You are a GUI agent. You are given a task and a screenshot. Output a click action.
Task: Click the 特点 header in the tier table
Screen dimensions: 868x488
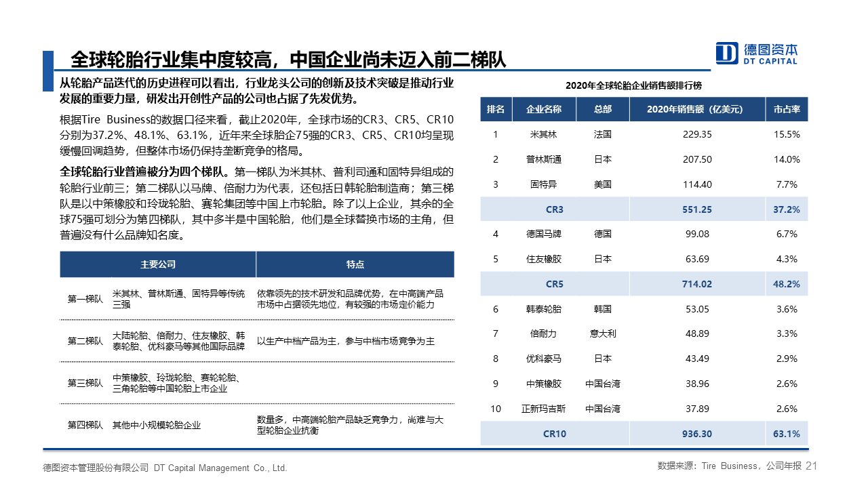point(355,264)
